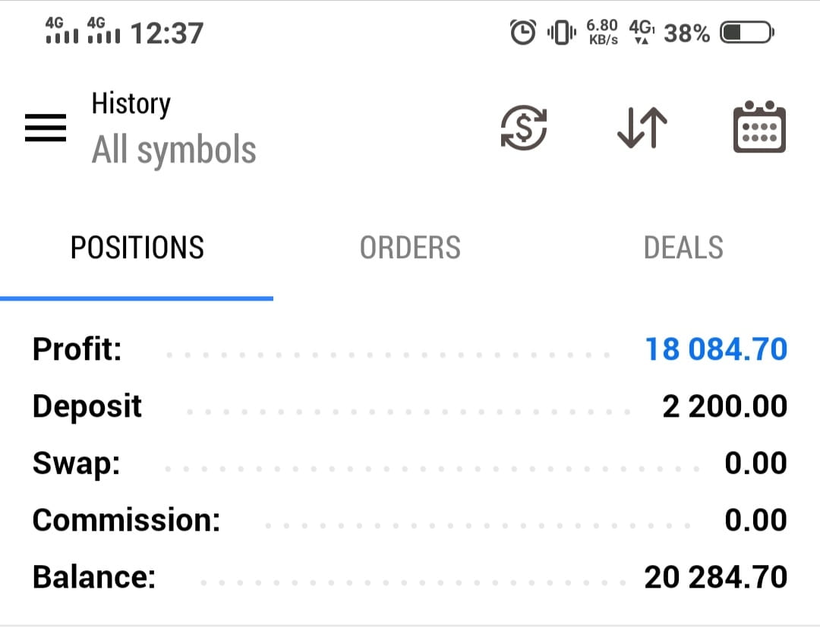820x644 pixels.
Task: Tap the currency refresh dollar icon
Action: coord(524,127)
